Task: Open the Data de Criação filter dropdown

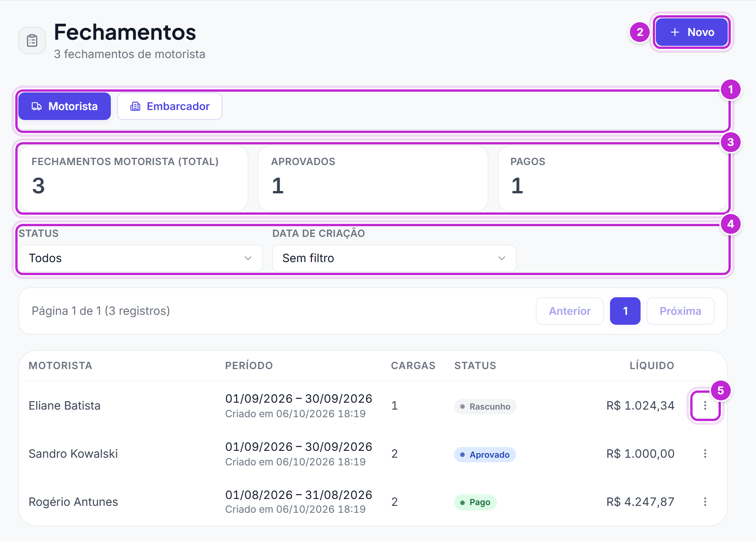Action: click(x=394, y=258)
